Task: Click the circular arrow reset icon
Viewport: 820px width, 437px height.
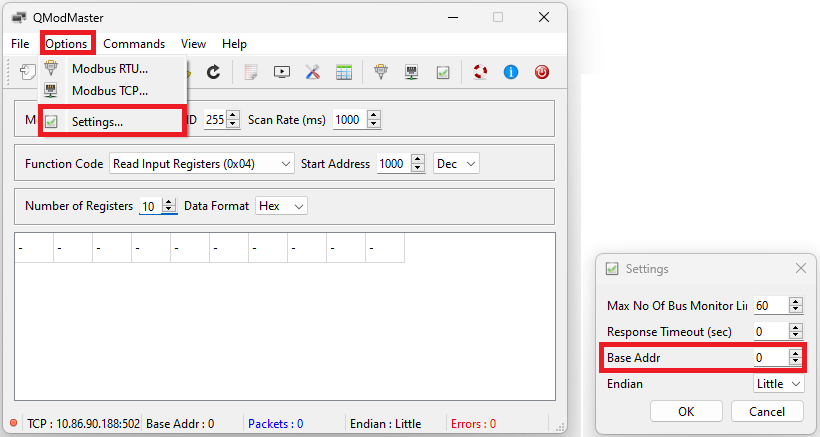Action: 213,72
